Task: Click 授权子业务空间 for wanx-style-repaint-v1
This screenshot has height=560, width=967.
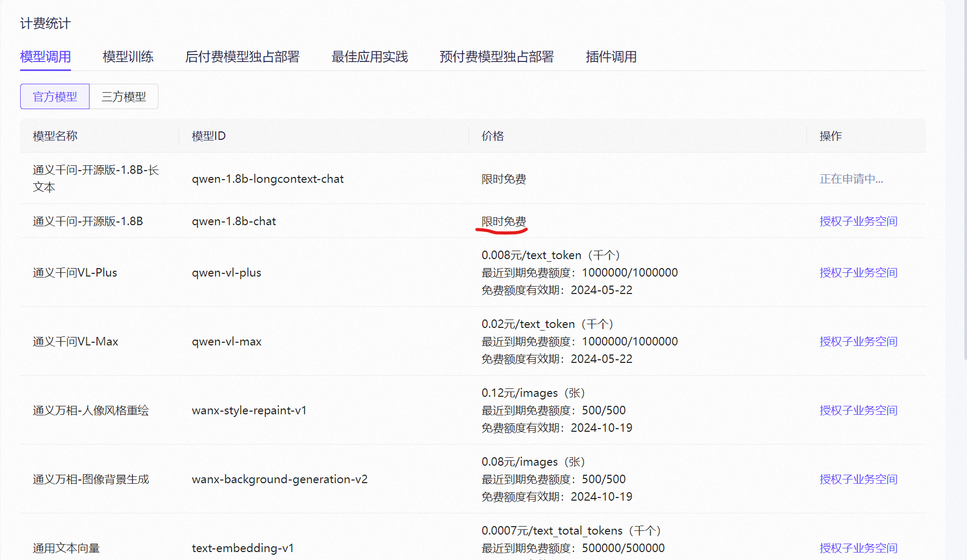Action: tap(858, 410)
